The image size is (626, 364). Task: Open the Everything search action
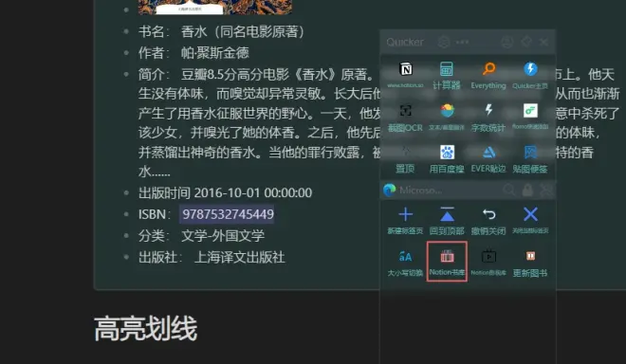coord(488,76)
